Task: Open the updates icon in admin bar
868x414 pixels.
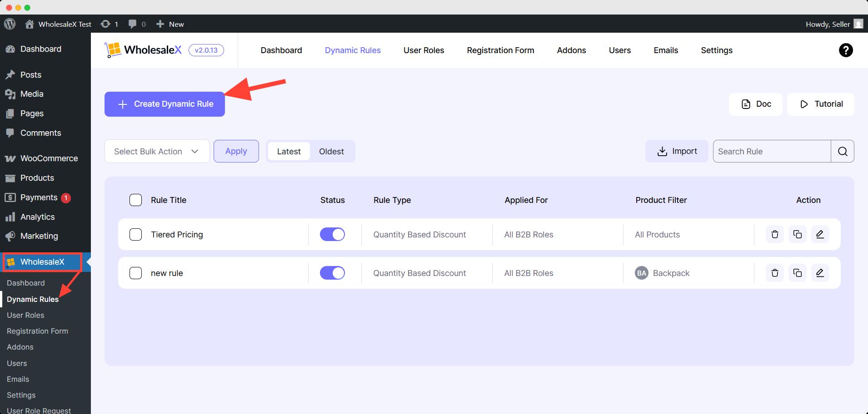Action: (x=109, y=24)
